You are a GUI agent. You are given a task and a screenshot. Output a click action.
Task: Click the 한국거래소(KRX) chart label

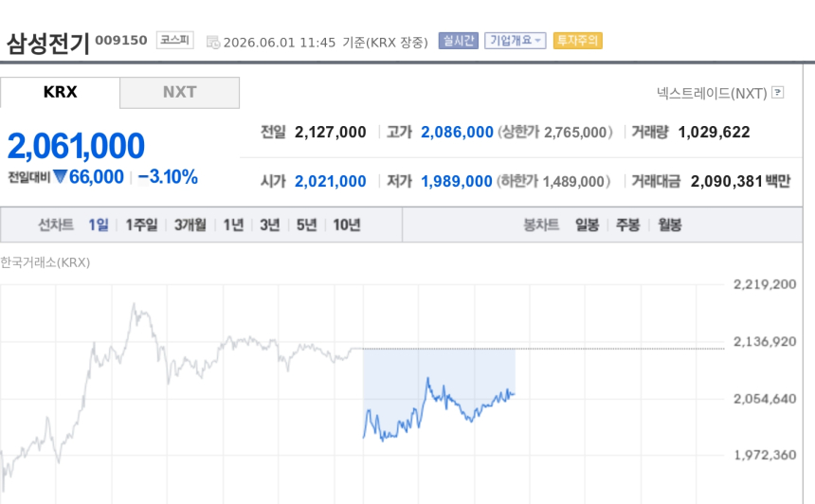click(45, 262)
